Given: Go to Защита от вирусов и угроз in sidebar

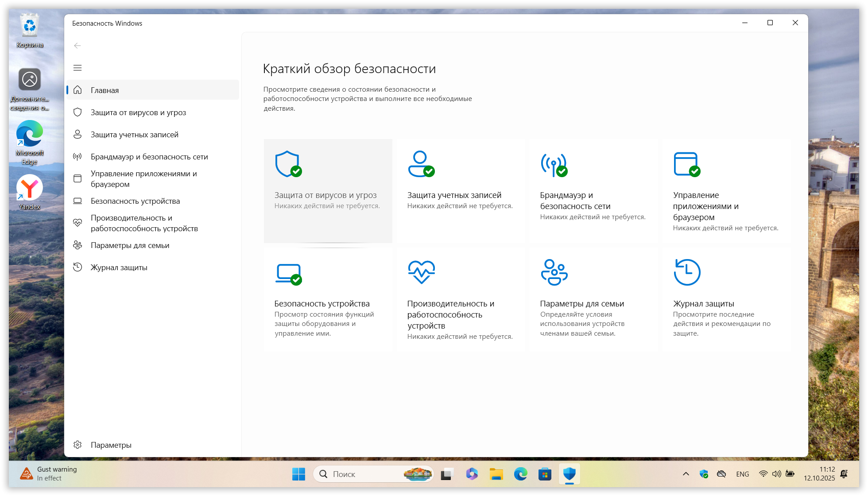Looking at the screenshot, I should [138, 112].
